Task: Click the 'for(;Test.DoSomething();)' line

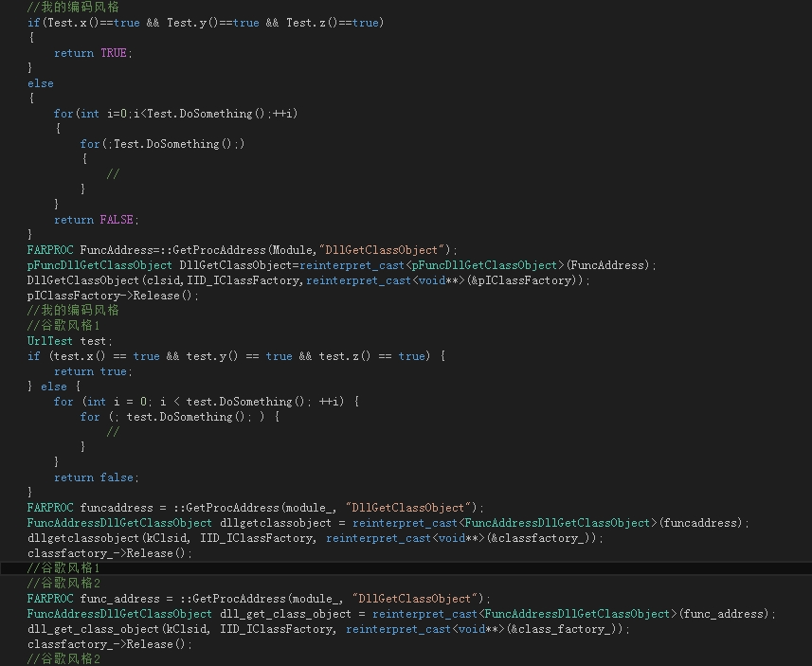Action: [x=162, y=144]
